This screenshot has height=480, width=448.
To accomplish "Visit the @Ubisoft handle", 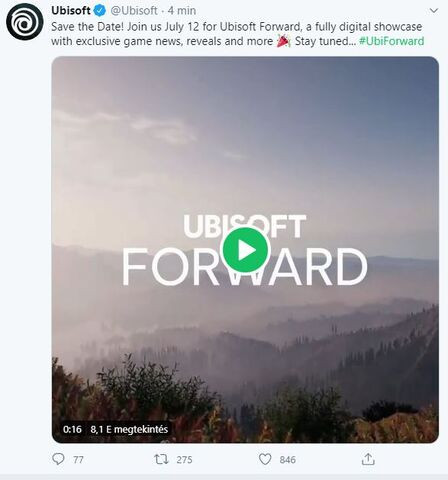I will click(x=134, y=11).
